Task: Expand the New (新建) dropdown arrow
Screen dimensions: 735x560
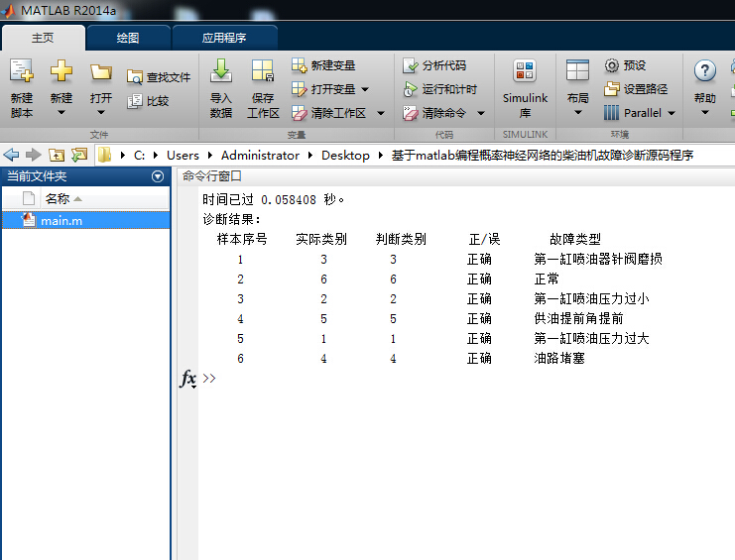Action: coord(61,112)
